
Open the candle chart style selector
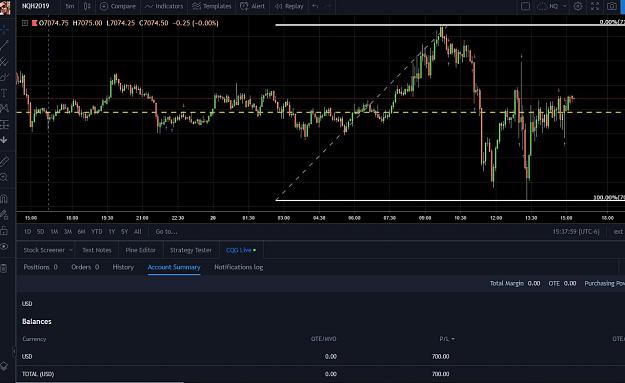(87, 6)
